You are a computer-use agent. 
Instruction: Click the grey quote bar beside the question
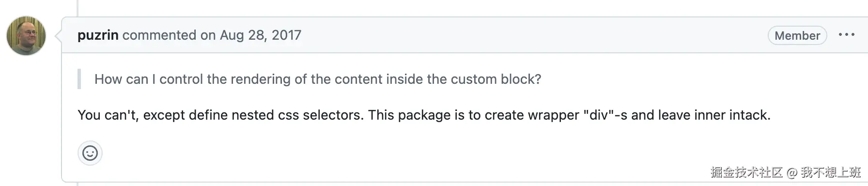point(79,79)
